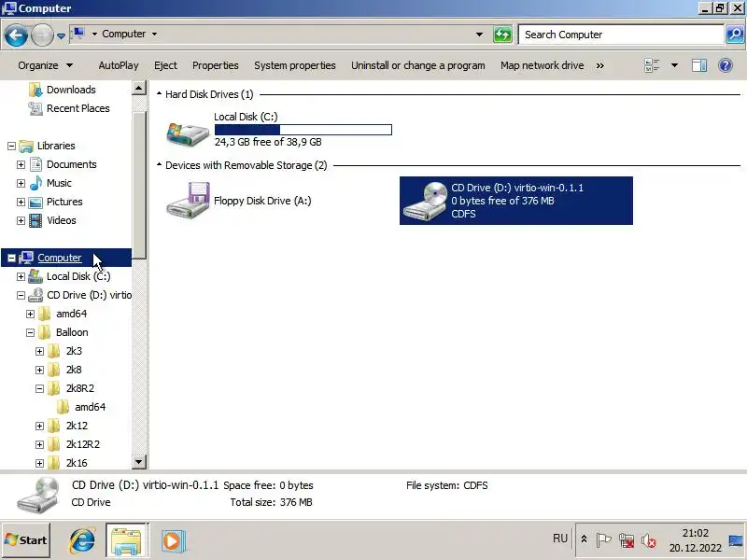Go back with the blue Back arrow

tap(16, 35)
